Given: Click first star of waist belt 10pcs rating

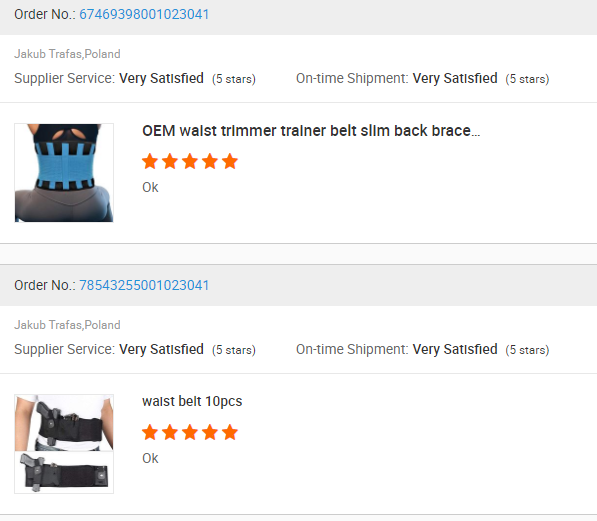Looking at the screenshot, I should click(x=150, y=432).
